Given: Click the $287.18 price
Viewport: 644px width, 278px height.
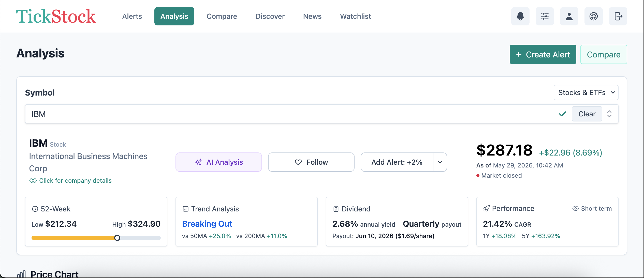Looking at the screenshot, I should pos(504,150).
